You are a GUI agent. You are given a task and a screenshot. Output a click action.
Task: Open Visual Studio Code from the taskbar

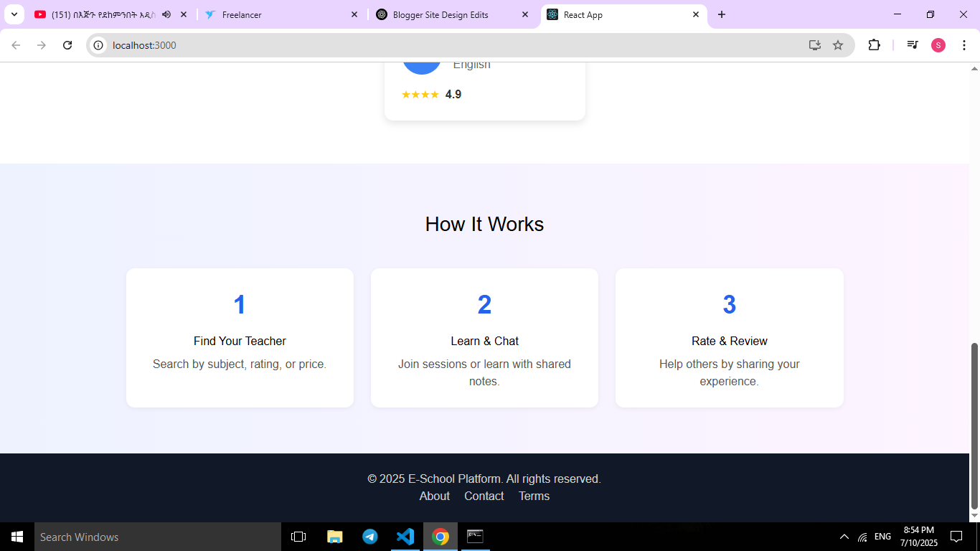click(405, 537)
